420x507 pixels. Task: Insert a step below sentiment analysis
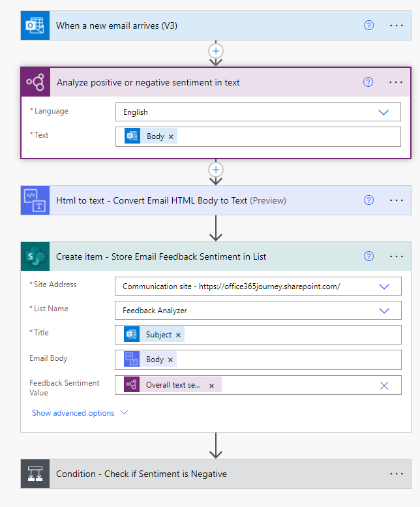[x=216, y=170]
